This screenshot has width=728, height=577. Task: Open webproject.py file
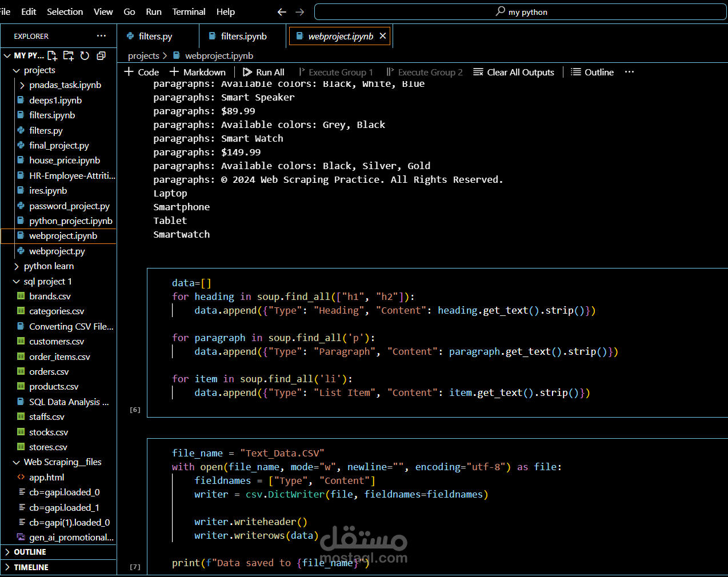point(57,251)
